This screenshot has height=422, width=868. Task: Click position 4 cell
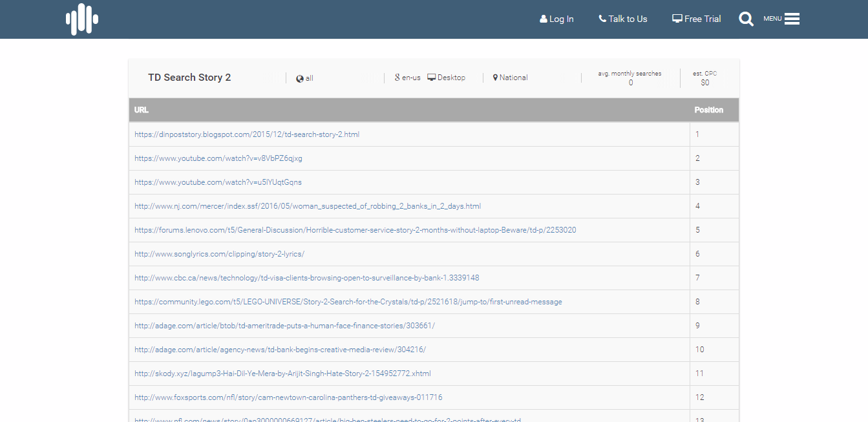pos(714,206)
